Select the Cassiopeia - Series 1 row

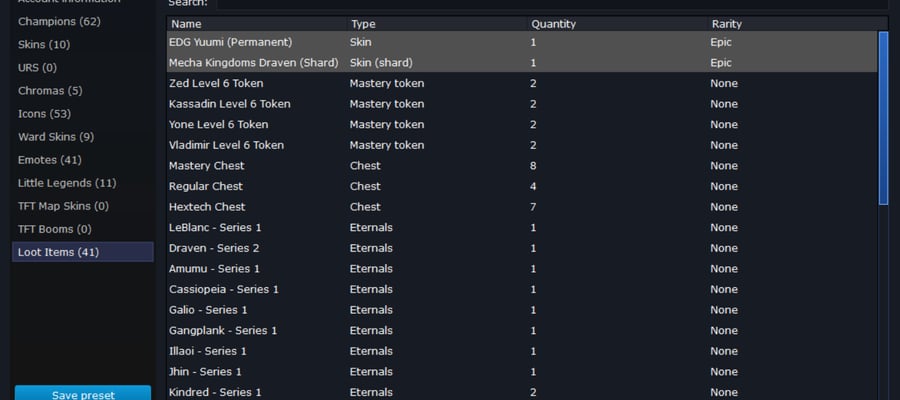click(522, 289)
